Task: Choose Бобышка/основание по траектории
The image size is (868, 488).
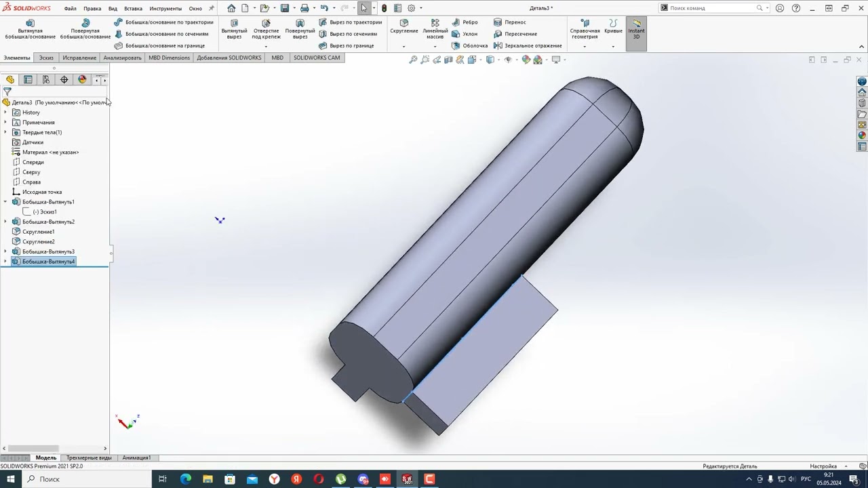Action: 163,22
